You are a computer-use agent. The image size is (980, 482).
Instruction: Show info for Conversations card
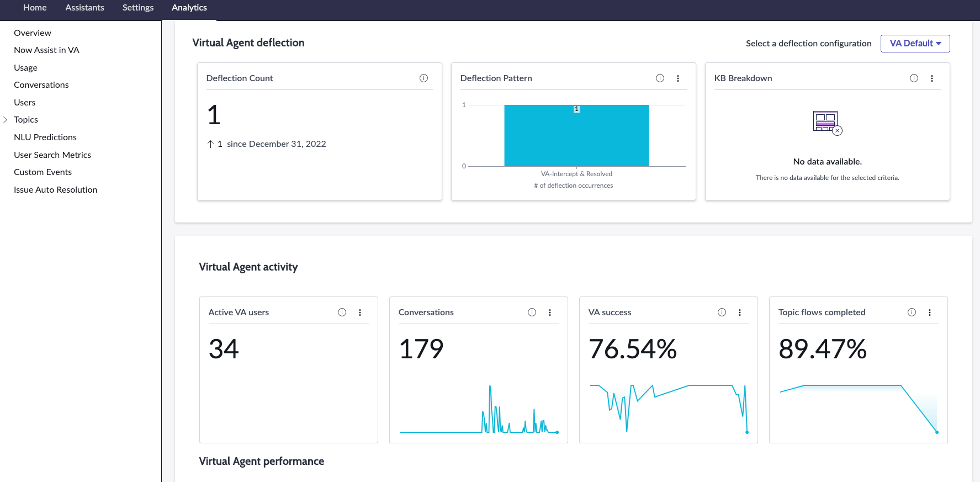pyautogui.click(x=532, y=312)
